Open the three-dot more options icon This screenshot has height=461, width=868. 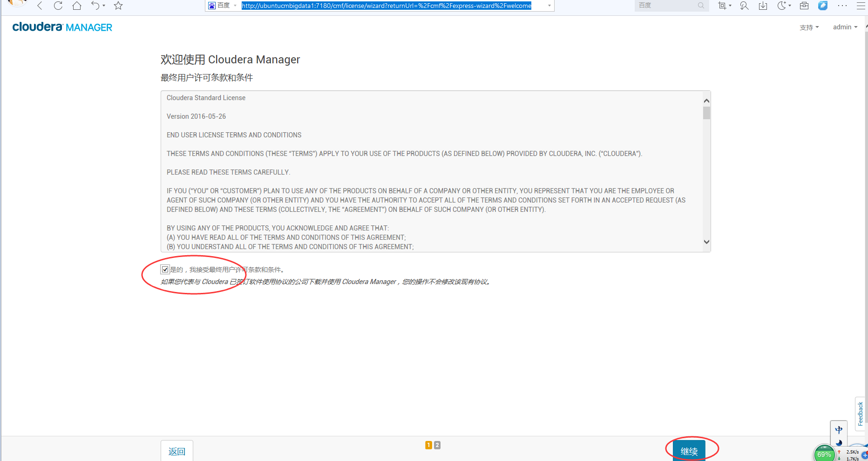(842, 6)
